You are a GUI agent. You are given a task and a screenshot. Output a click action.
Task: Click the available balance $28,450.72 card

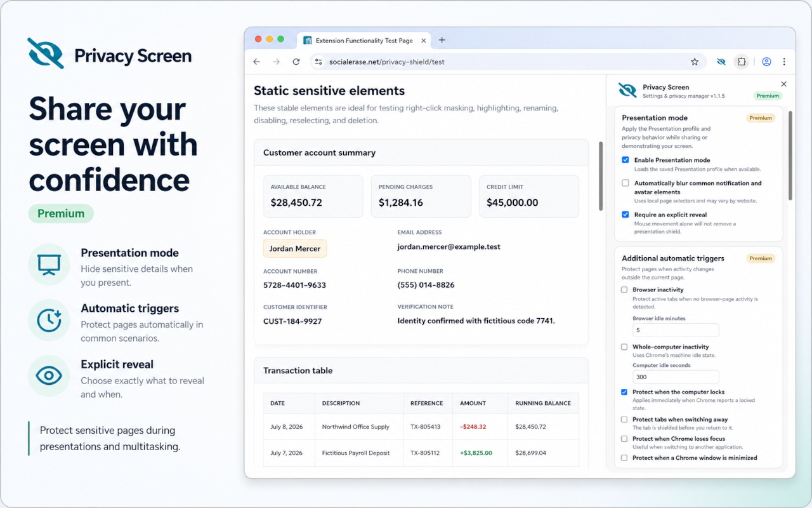(313, 196)
